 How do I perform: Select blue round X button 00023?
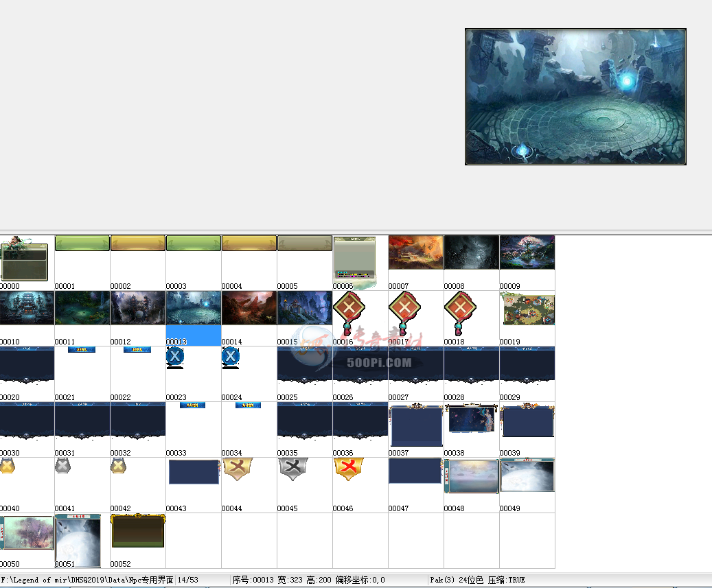[x=175, y=357]
